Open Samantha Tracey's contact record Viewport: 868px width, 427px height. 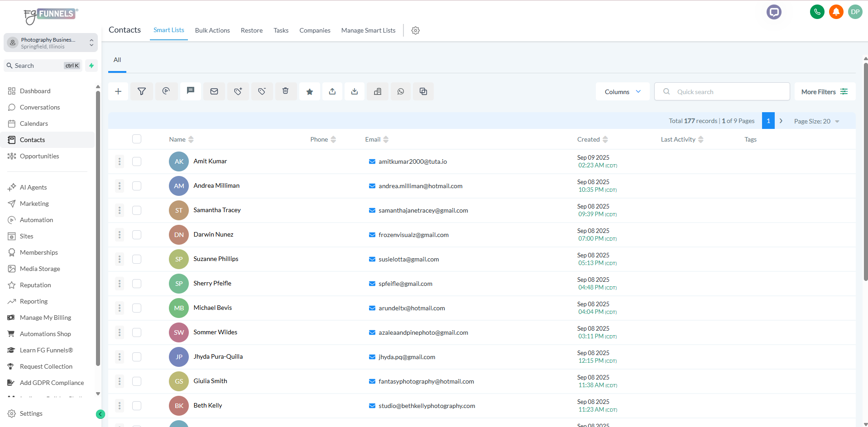[x=217, y=210]
